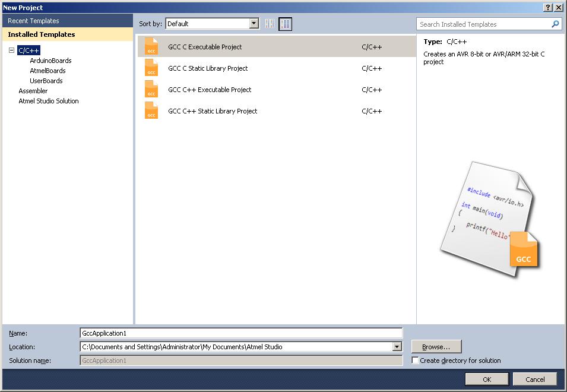Click the disabled Solution name field
Viewport: 567px width, 392px height.
(241, 361)
